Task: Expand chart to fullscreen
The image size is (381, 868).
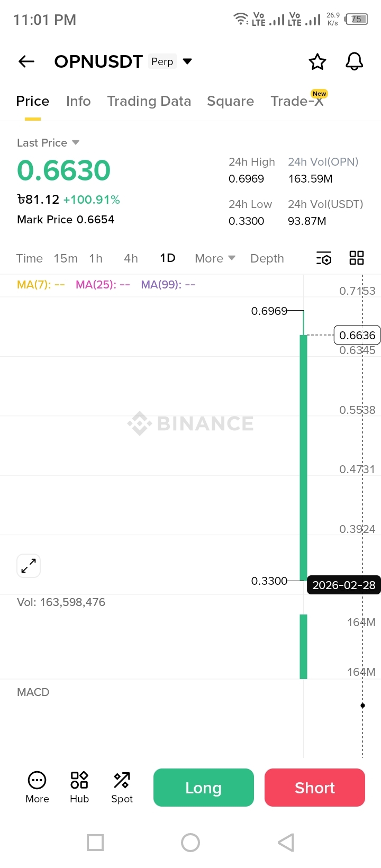Action: pos(29,566)
